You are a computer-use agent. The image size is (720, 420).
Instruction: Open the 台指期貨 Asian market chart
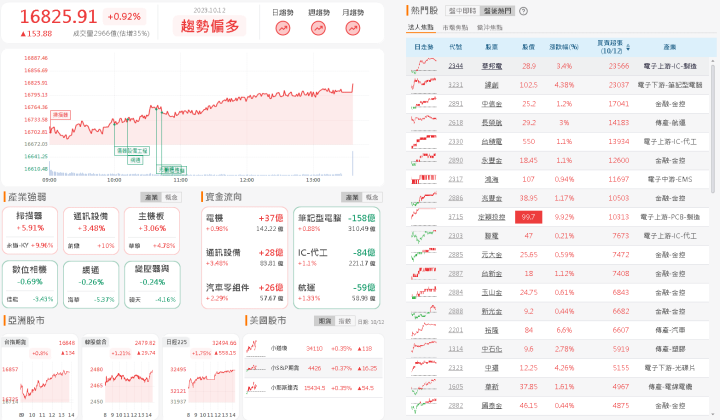[39, 376]
